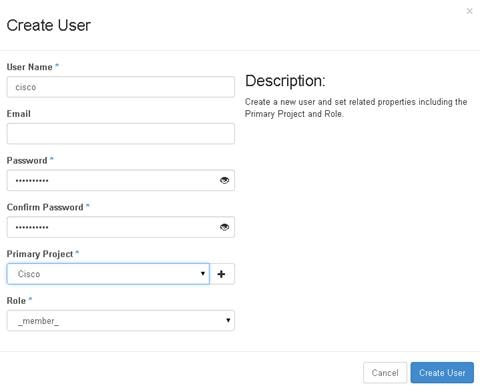Click the Primary Project dropdown arrow
Viewport: 480px width, 388px height.
203,274
